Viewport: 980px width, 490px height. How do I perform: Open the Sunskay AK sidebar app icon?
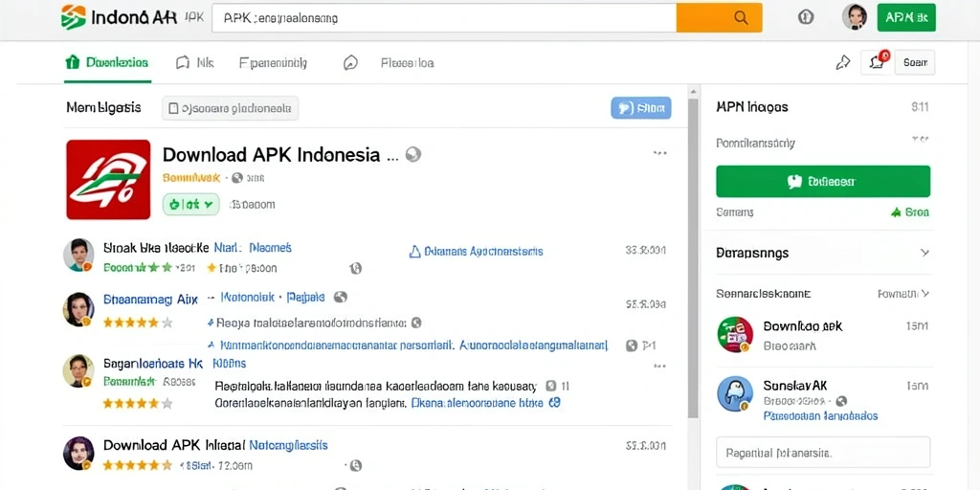(x=735, y=393)
